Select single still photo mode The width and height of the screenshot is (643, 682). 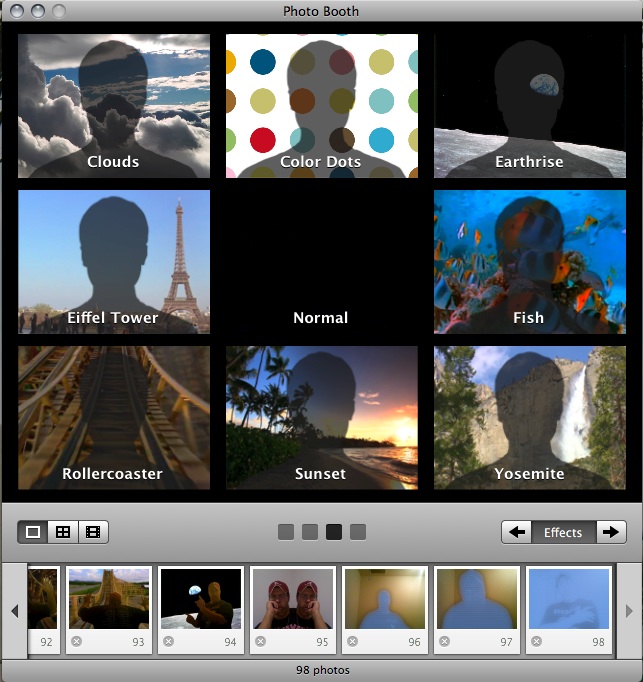(x=33, y=532)
